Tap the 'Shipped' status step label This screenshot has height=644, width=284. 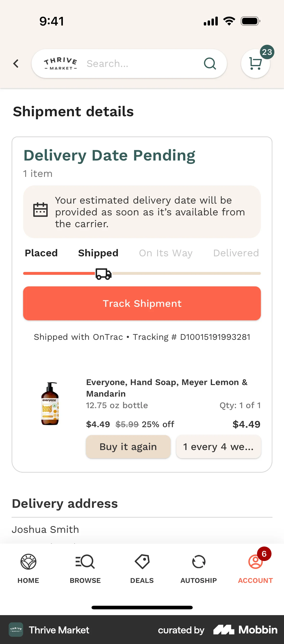pos(98,253)
